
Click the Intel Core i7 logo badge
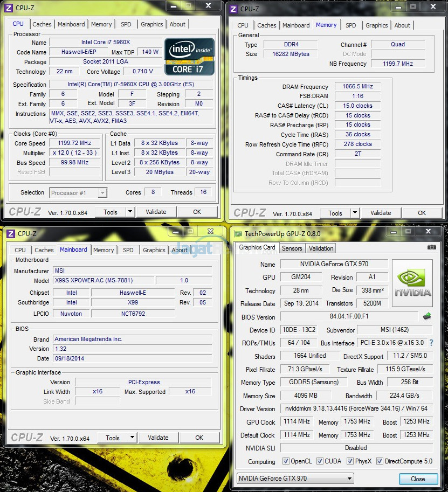(189, 57)
